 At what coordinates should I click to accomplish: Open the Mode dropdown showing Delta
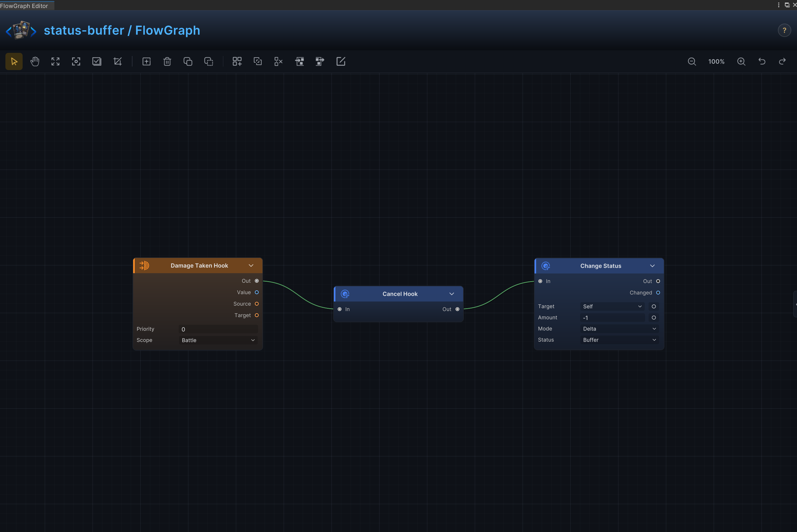pyautogui.click(x=620, y=329)
